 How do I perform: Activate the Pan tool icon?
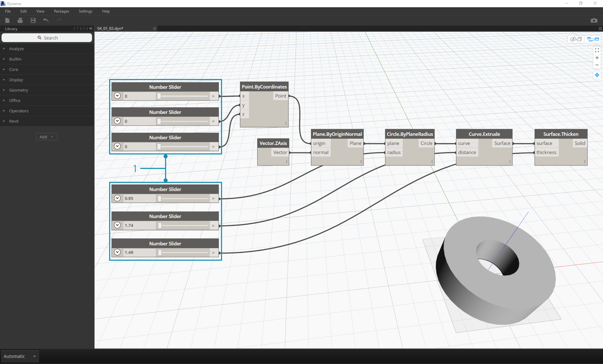(x=597, y=75)
